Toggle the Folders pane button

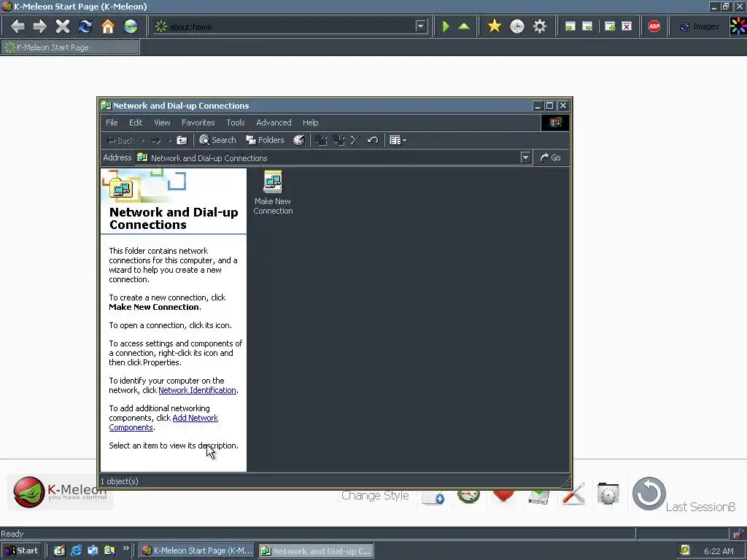point(265,140)
